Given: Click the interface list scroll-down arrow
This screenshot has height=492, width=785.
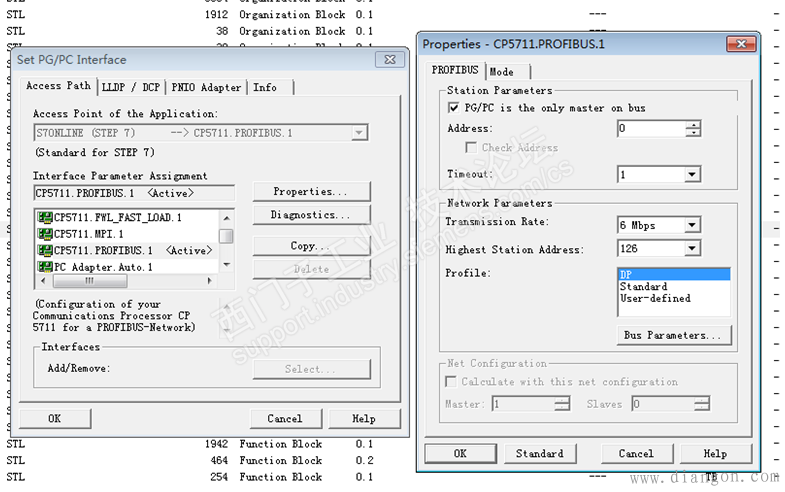Looking at the screenshot, I should [226, 264].
